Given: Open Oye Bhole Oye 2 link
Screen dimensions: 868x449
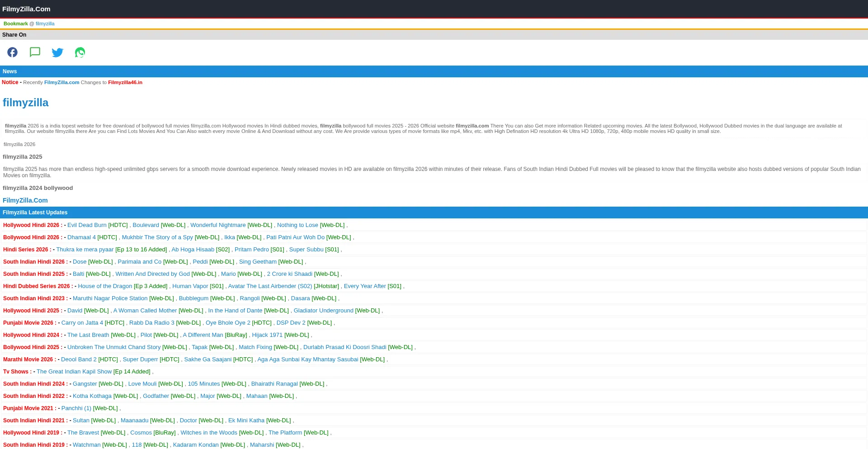Looking at the screenshot, I should [228, 323].
